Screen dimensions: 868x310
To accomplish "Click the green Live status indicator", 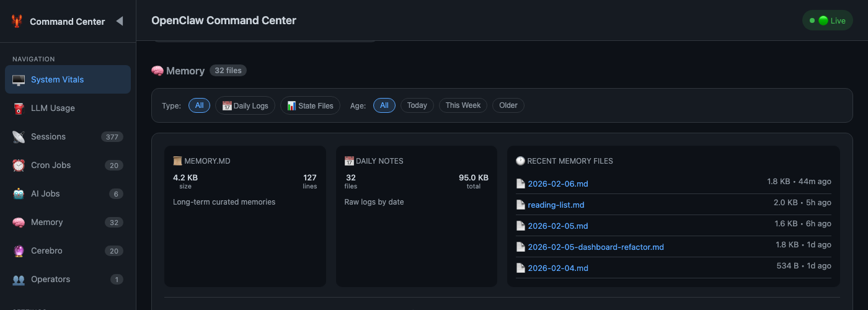I will click(828, 20).
